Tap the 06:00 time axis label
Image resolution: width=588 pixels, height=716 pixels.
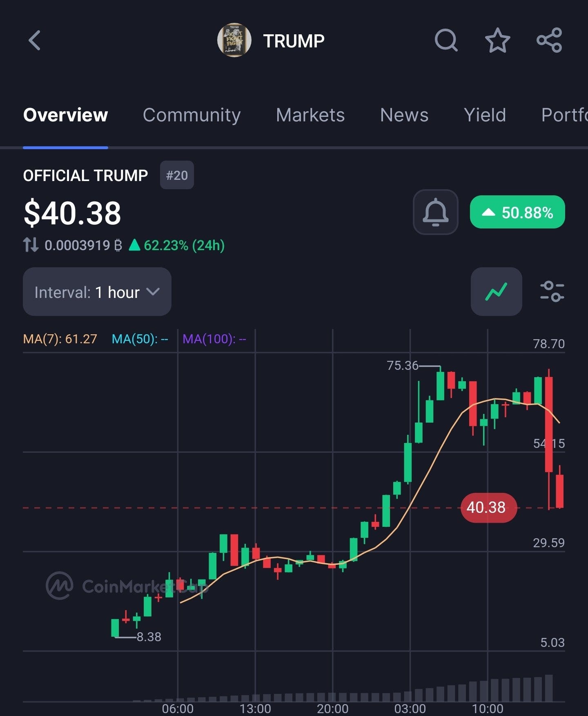pyautogui.click(x=178, y=708)
